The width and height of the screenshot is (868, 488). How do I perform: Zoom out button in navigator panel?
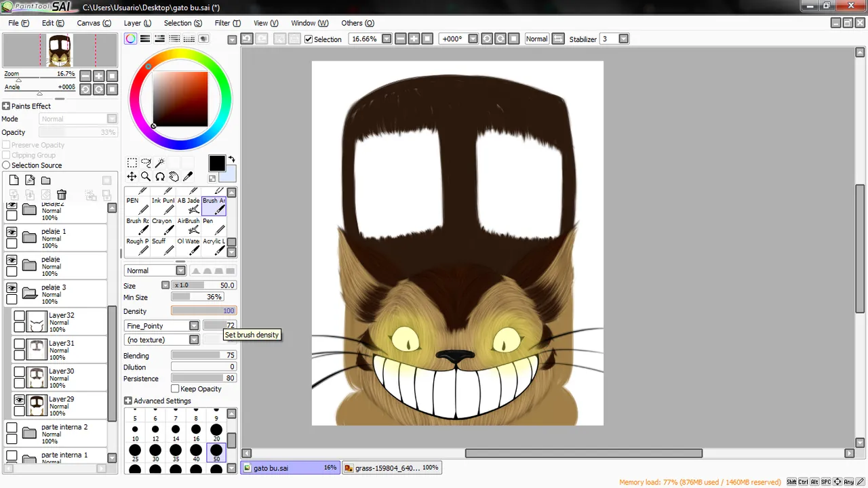[x=85, y=76]
